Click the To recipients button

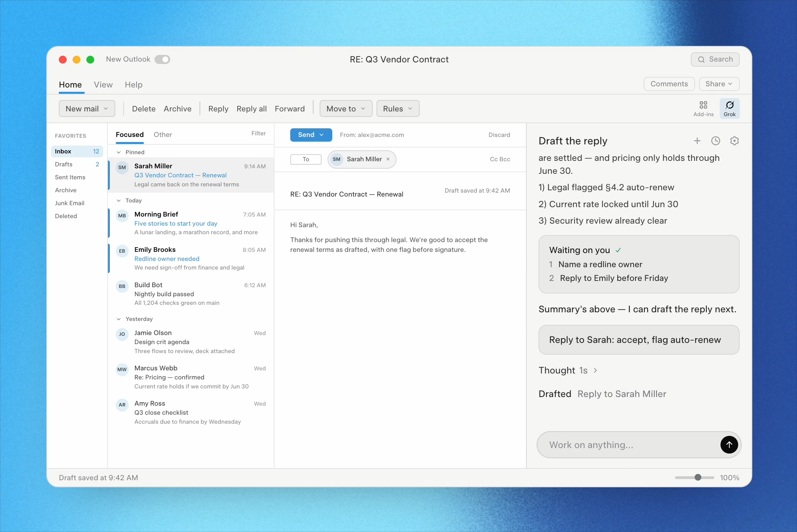pos(306,159)
